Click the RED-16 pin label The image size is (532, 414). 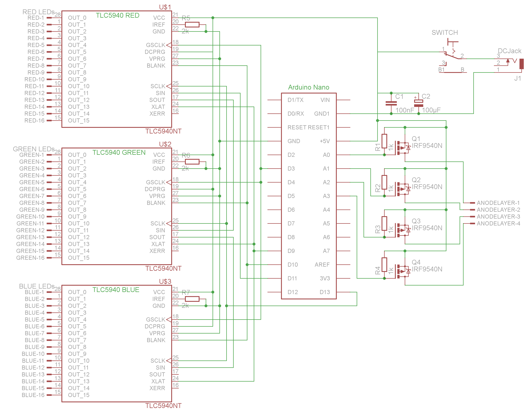coord(34,121)
